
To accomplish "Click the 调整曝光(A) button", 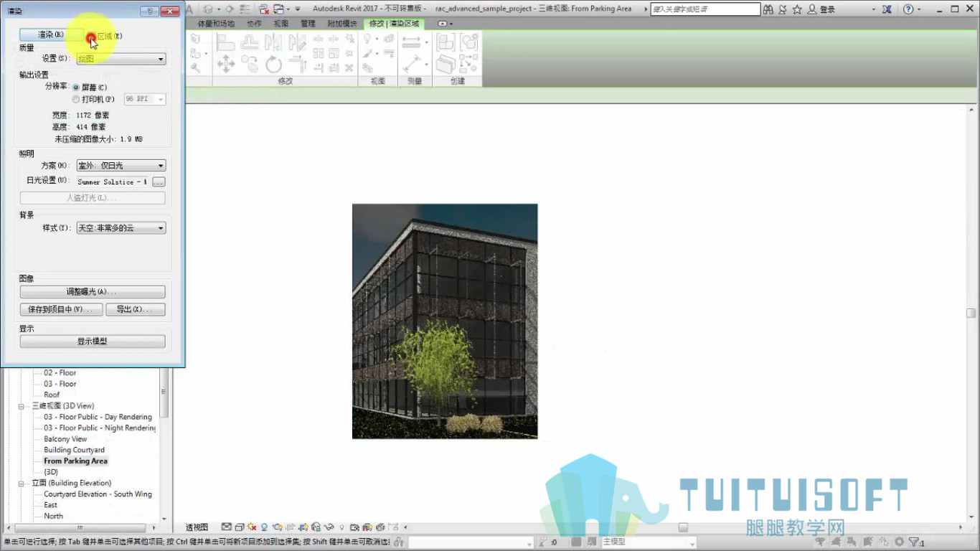I will pyautogui.click(x=93, y=292).
